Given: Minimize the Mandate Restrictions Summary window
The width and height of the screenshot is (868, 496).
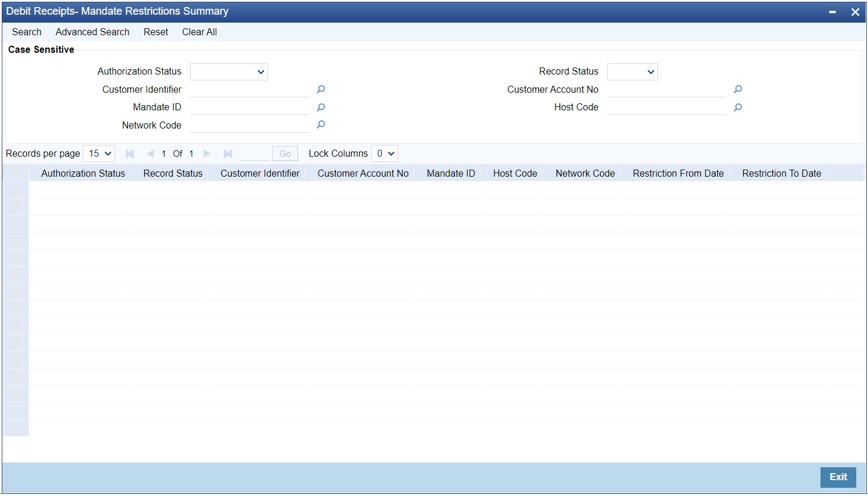Looking at the screenshot, I should pyautogui.click(x=832, y=12).
